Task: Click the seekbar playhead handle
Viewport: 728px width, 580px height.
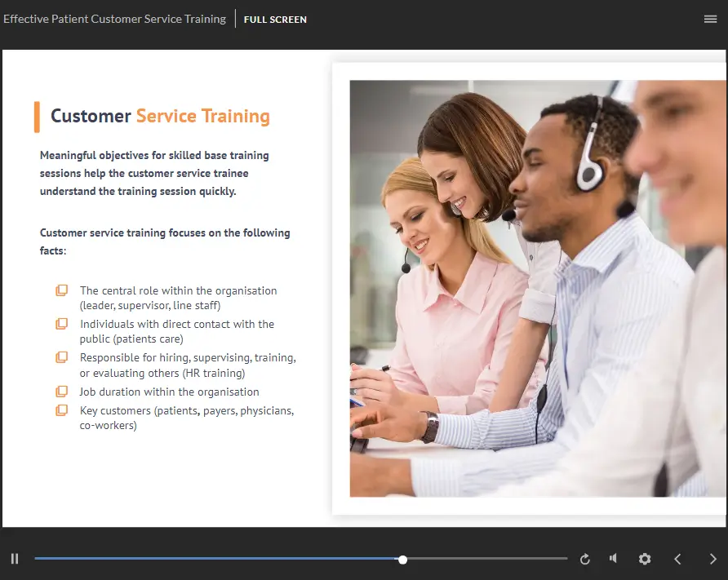Action: tap(402, 559)
